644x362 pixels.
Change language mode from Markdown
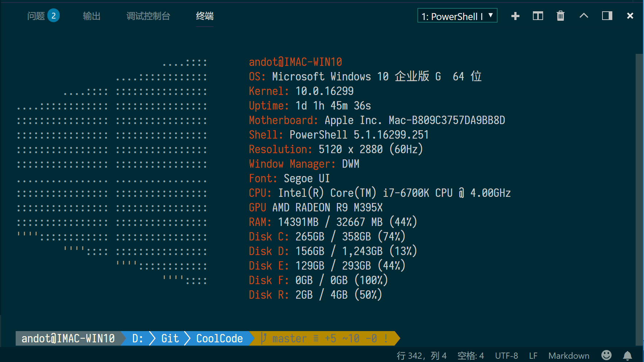[x=569, y=355]
